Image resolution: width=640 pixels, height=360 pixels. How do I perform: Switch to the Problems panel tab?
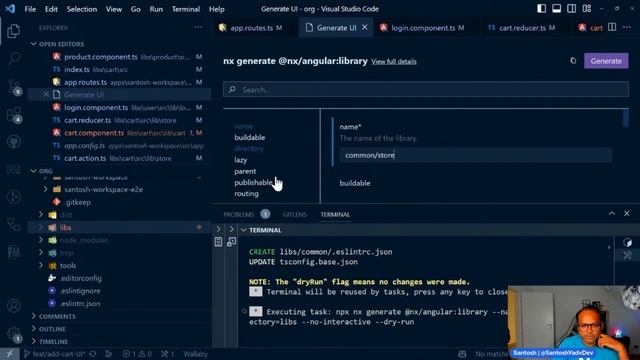(x=239, y=214)
